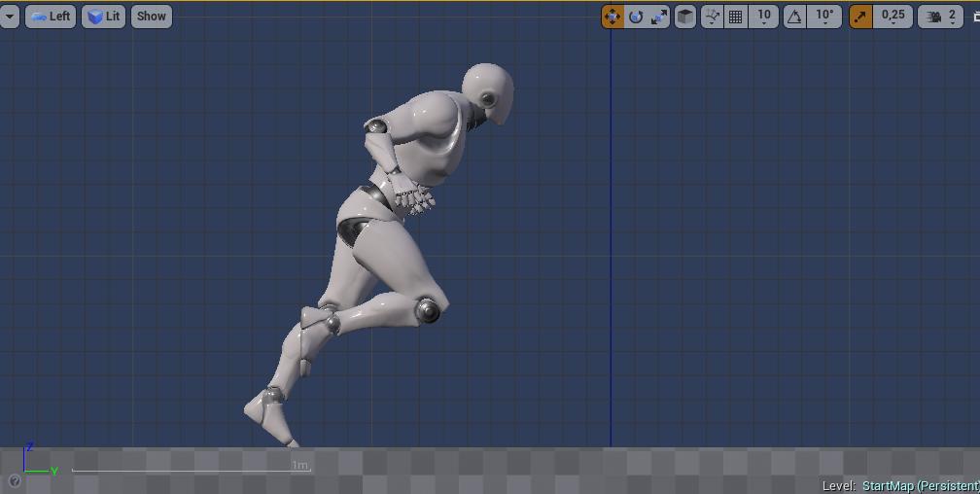980x494 pixels.
Task: Open the surface snapping options
Action: click(x=713, y=17)
